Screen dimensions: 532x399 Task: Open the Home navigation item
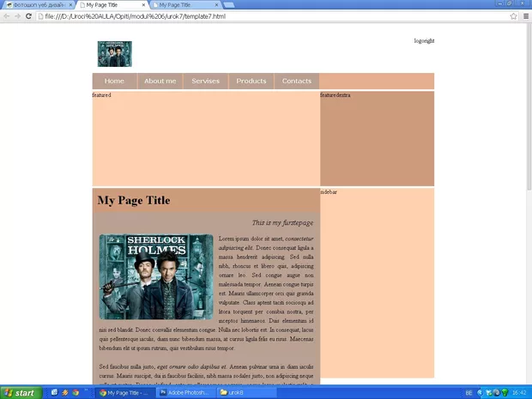pos(114,82)
